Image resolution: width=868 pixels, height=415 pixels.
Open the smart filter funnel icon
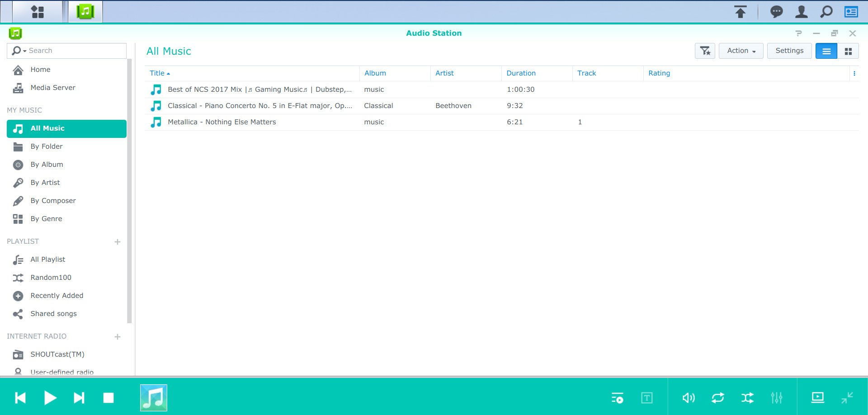[x=705, y=51]
